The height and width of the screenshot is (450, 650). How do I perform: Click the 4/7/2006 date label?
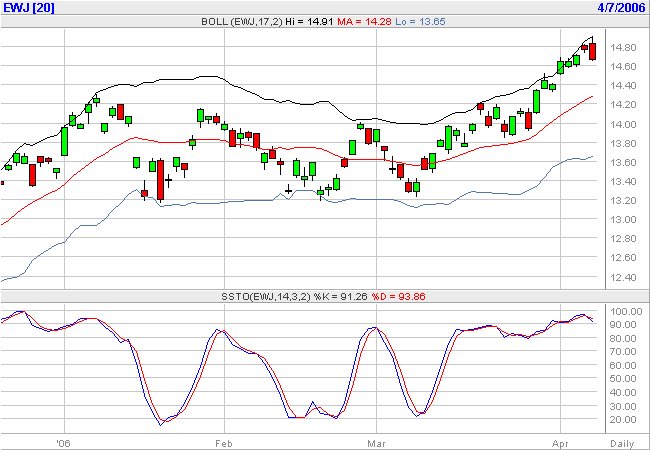622,7
